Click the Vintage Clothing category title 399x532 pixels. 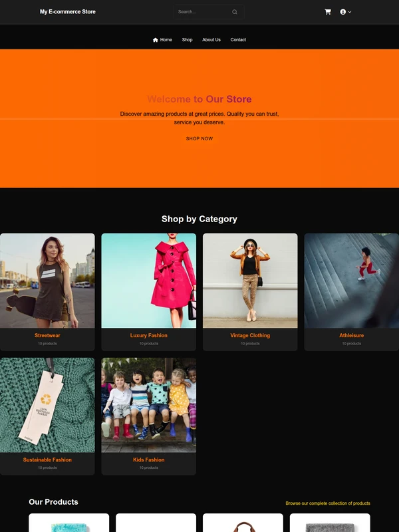(250, 336)
